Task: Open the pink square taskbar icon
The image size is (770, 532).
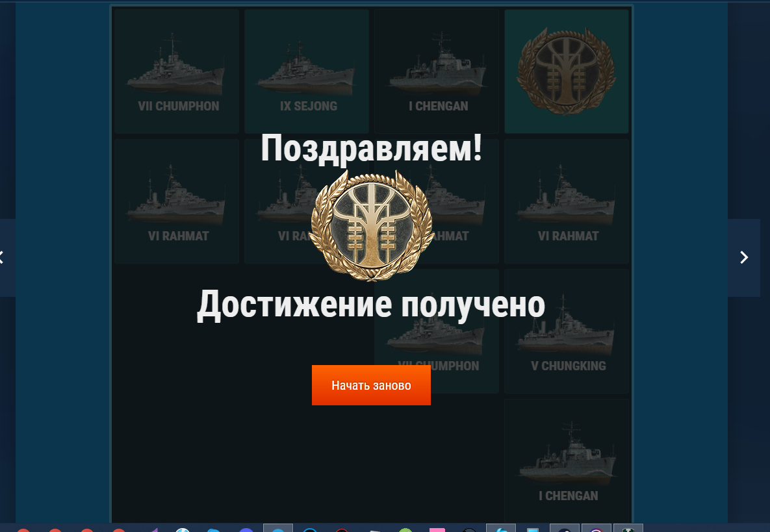Action: pyautogui.click(x=437, y=529)
